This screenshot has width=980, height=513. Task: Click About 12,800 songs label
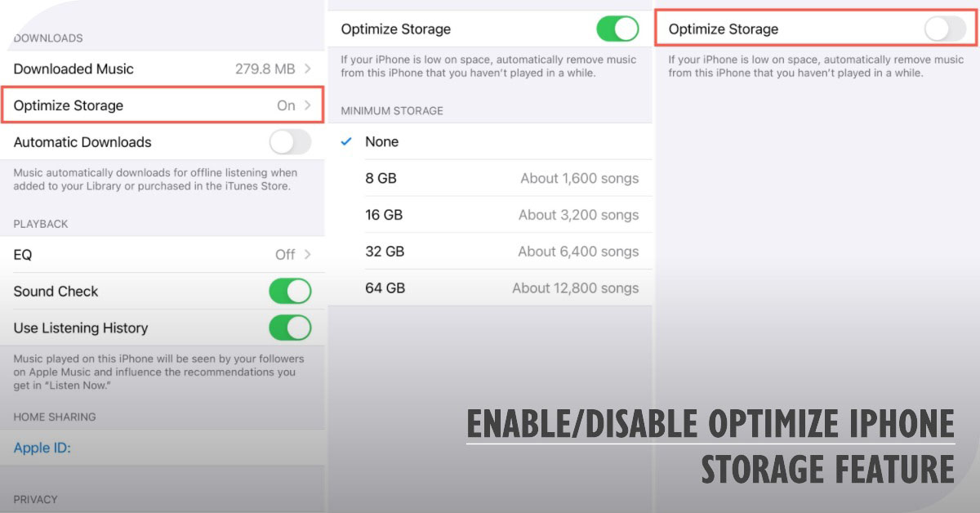tap(575, 288)
